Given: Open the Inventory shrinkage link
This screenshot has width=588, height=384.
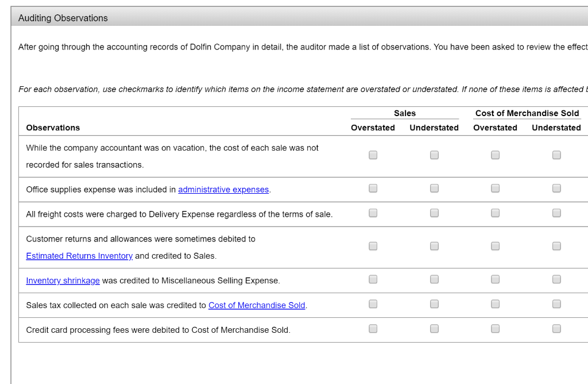Looking at the screenshot, I should [x=63, y=281].
